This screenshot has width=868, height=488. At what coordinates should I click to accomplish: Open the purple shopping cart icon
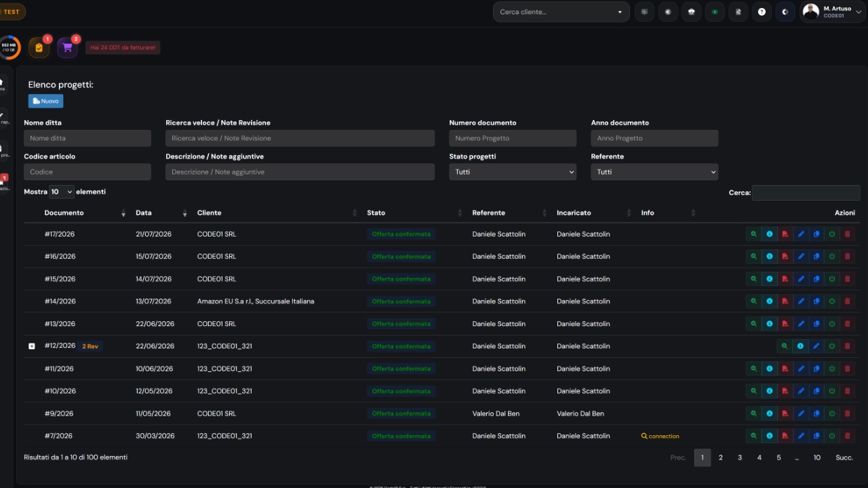(67, 48)
